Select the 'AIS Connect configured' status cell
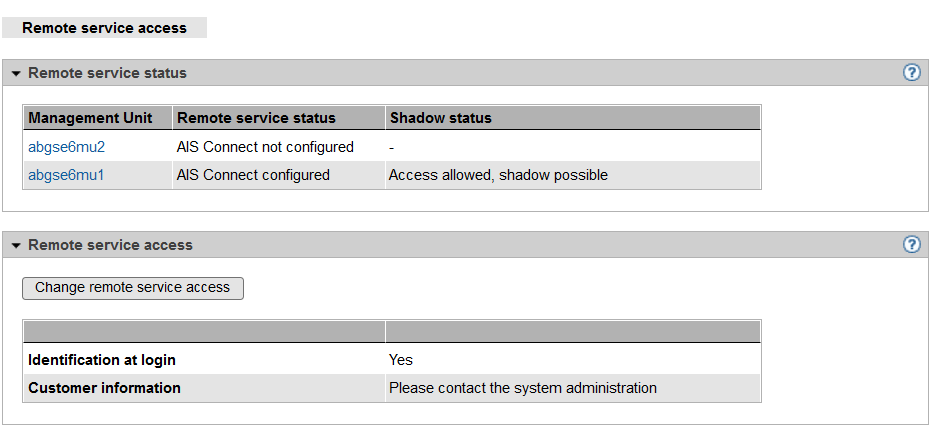 click(253, 175)
